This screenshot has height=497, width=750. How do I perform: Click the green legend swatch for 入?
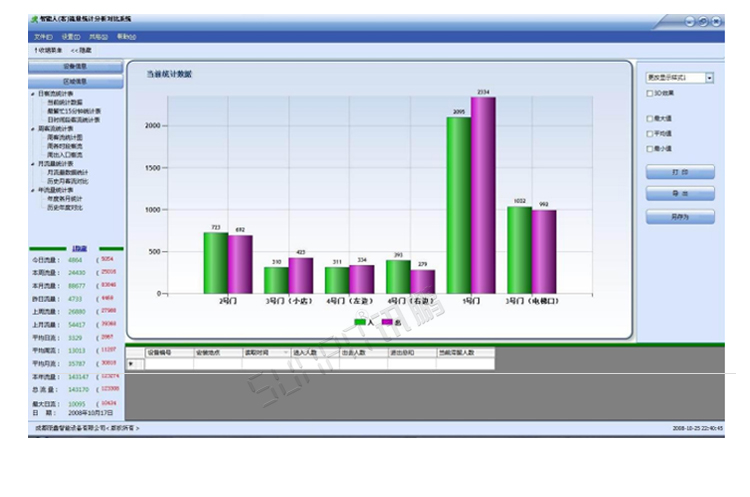click(x=359, y=323)
